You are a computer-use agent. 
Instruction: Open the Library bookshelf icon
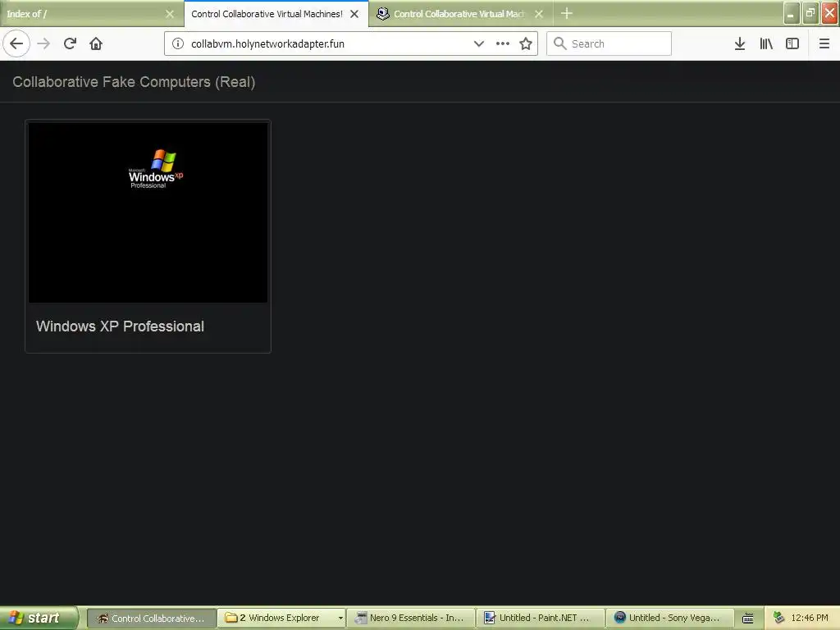(766, 43)
